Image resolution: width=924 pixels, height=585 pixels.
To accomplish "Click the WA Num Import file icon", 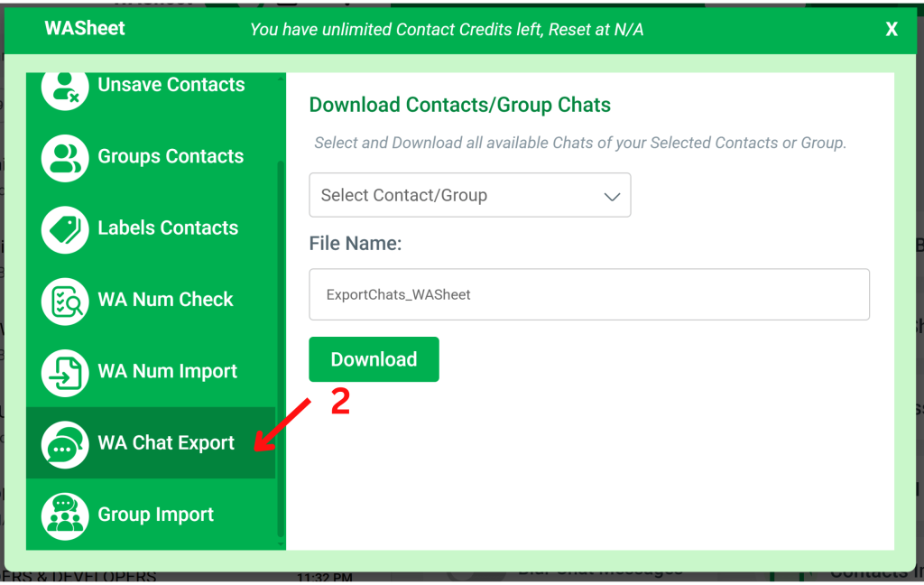I will pos(65,373).
